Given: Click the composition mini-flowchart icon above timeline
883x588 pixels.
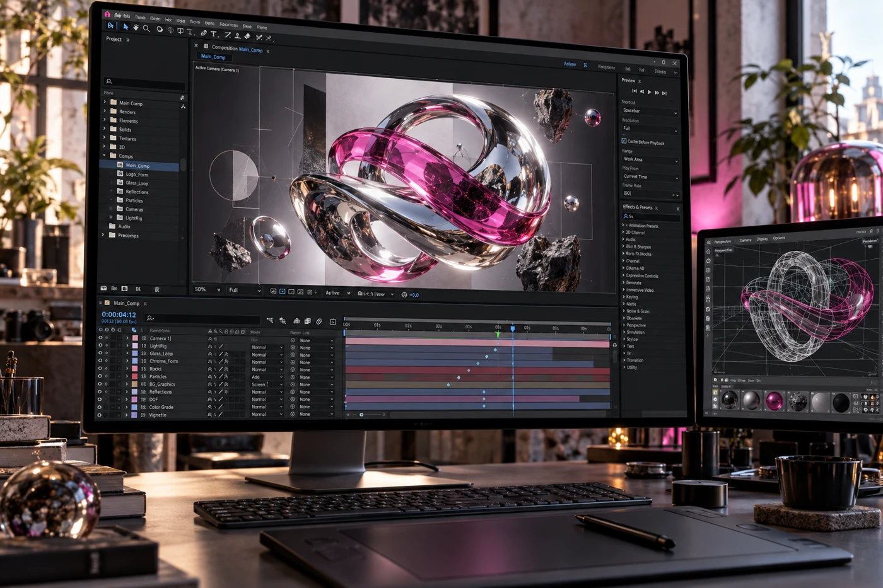Looking at the screenshot, I should click(270, 321).
